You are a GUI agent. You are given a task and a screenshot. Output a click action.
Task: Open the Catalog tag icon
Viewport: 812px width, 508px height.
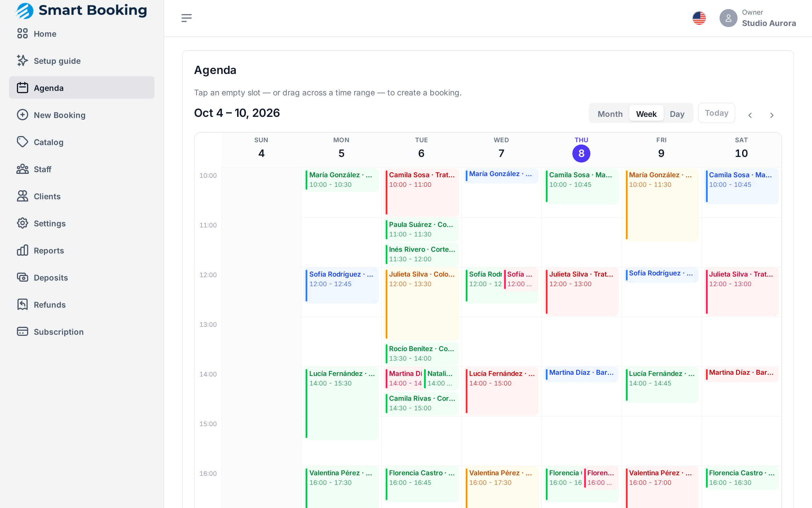click(x=23, y=142)
